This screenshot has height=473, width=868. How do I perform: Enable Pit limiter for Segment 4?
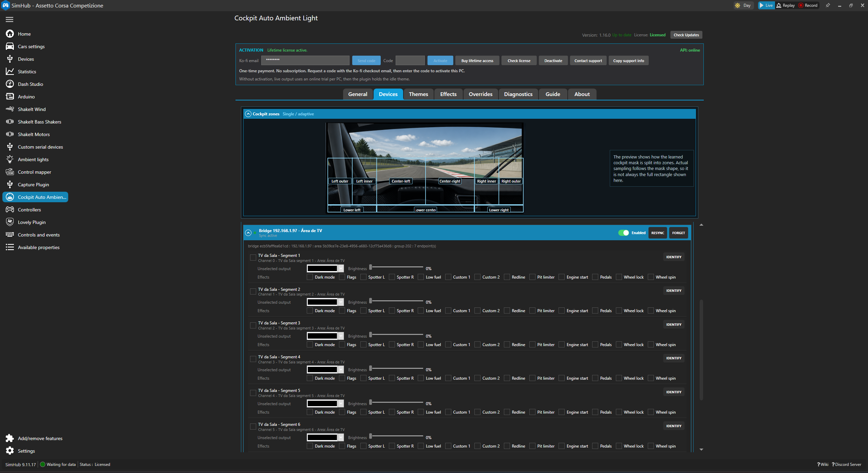tap(532, 378)
